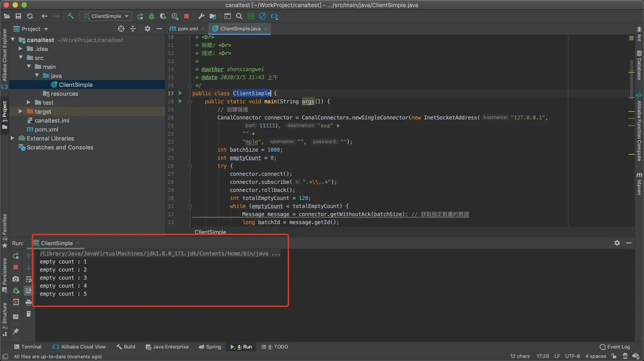The height and width of the screenshot is (361, 644).
Task: Open the Terminal tool window
Action: point(28,347)
